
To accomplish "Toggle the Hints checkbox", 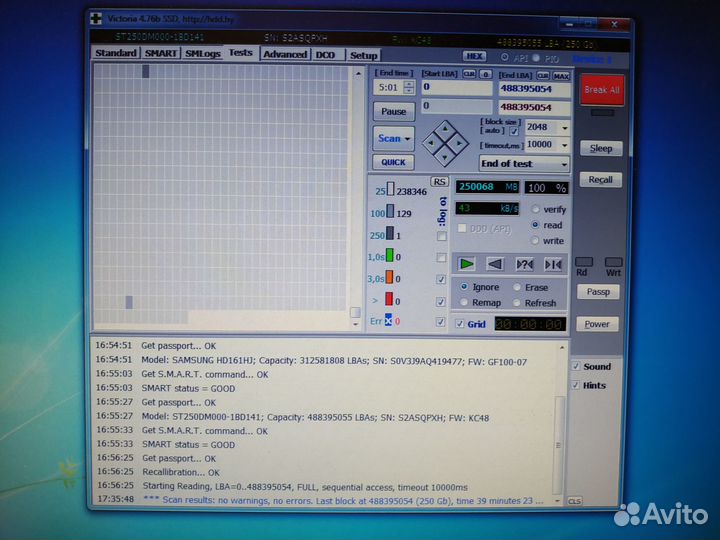I will tap(576, 385).
